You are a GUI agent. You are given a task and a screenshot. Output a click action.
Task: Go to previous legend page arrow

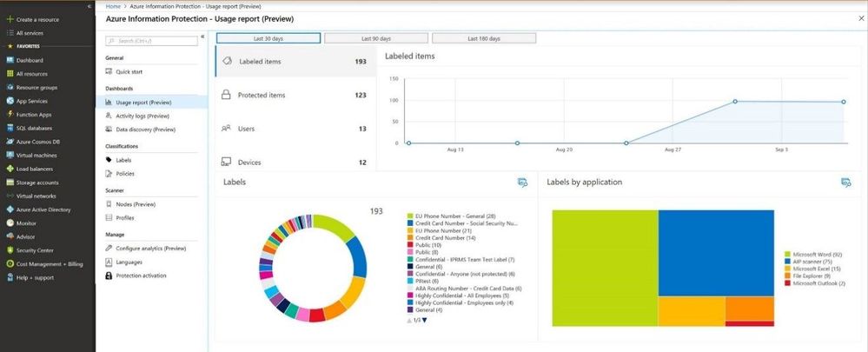tap(409, 320)
